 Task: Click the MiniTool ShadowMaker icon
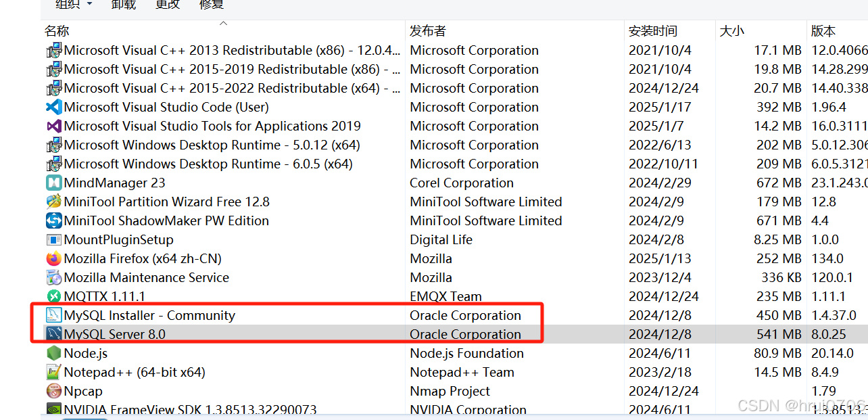pyautogui.click(x=54, y=220)
